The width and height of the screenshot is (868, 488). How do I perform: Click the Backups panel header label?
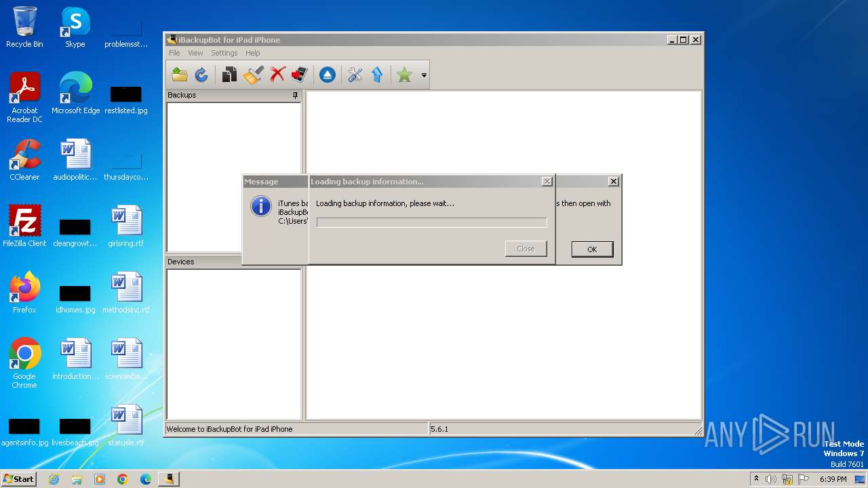click(x=182, y=95)
